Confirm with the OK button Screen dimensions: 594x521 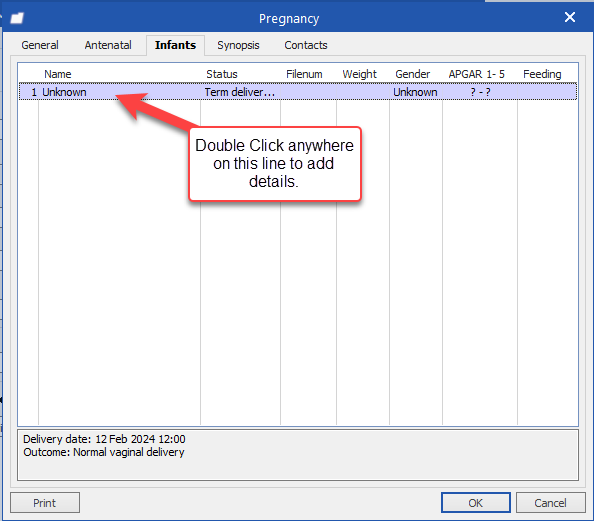pyautogui.click(x=475, y=503)
